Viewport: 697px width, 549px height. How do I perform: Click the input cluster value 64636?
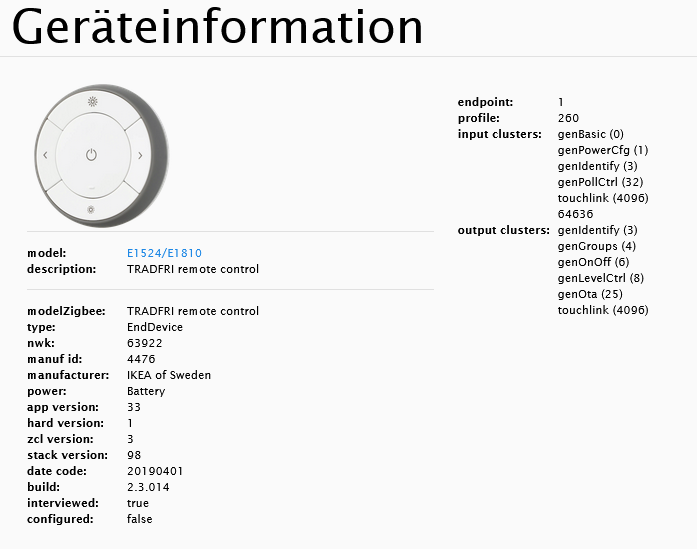click(575, 214)
